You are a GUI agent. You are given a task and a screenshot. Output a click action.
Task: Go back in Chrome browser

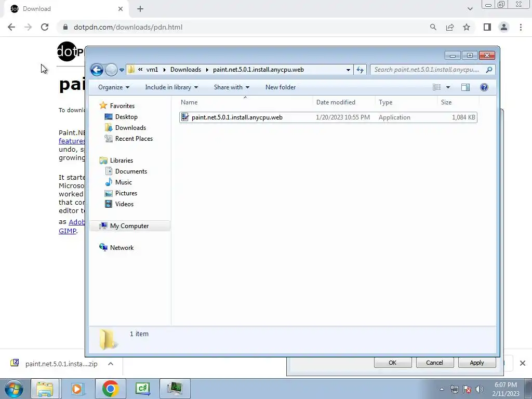11,27
